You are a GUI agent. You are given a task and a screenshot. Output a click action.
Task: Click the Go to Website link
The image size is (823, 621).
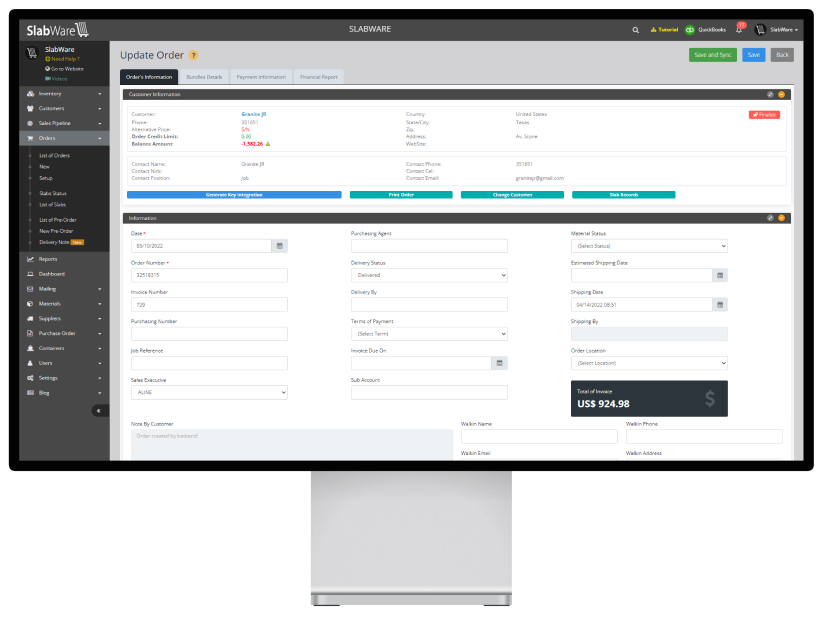click(x=65, y=69)
